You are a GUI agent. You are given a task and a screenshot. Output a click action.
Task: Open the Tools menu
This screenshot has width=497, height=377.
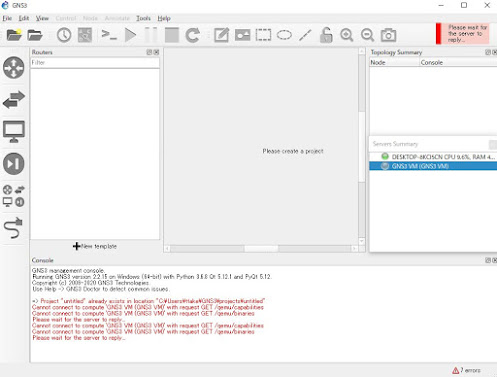pyautogui.click(x=143, y=18)
